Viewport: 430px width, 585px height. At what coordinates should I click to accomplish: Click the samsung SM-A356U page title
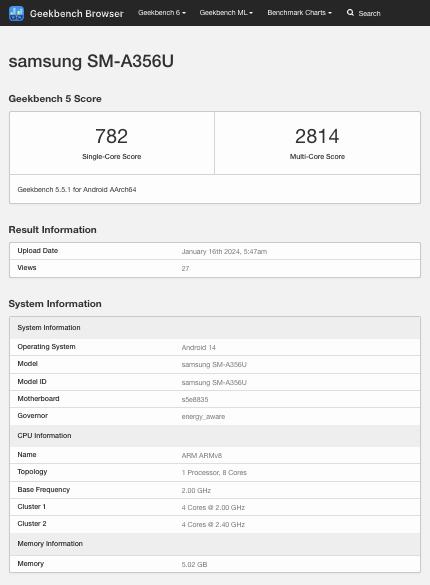[x=91, y=61]
